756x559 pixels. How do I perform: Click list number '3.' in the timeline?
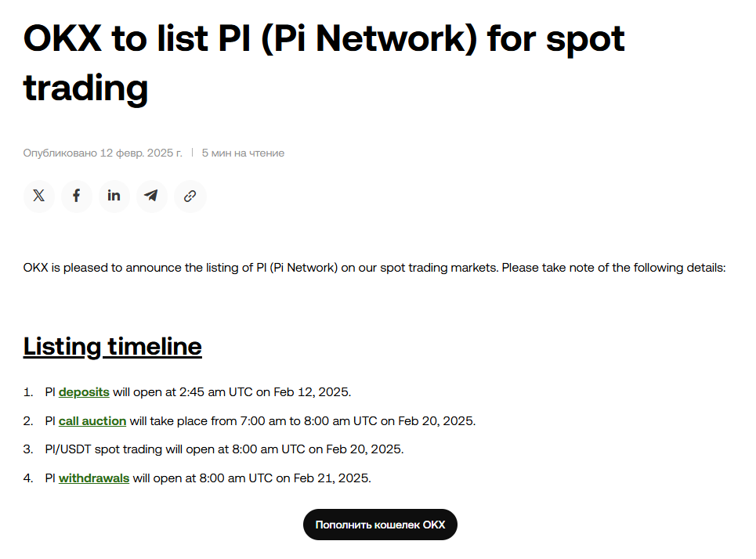(28, 449)
